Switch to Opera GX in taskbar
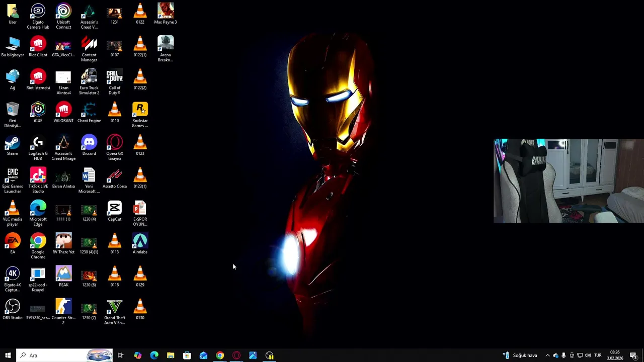 [x=236, y=355]
